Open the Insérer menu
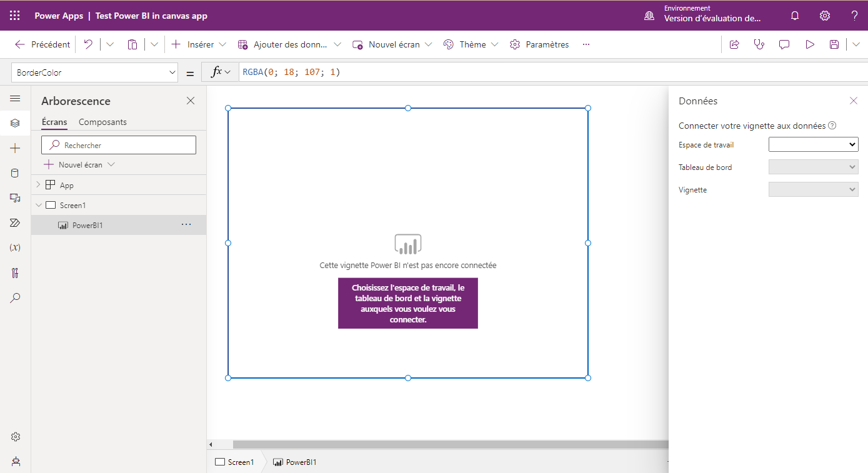This screenshot has width=868, height=473. pos(199,44)
